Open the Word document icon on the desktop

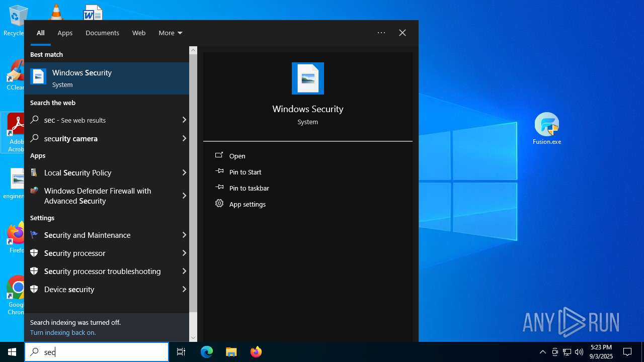93,12
